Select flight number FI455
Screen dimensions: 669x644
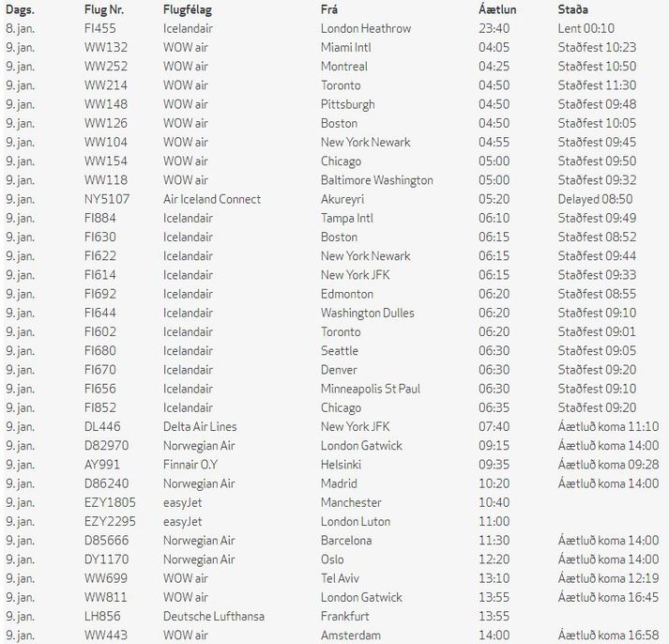pos(100,28)
